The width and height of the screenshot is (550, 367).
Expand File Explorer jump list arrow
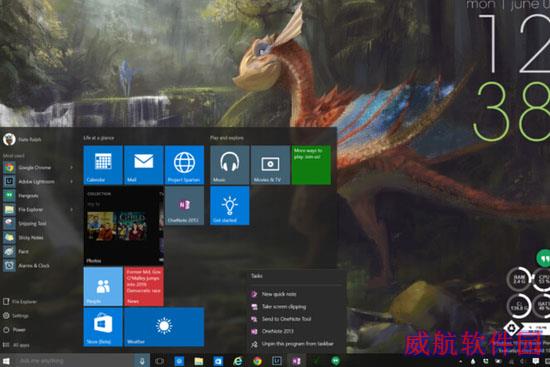point(72,209)
